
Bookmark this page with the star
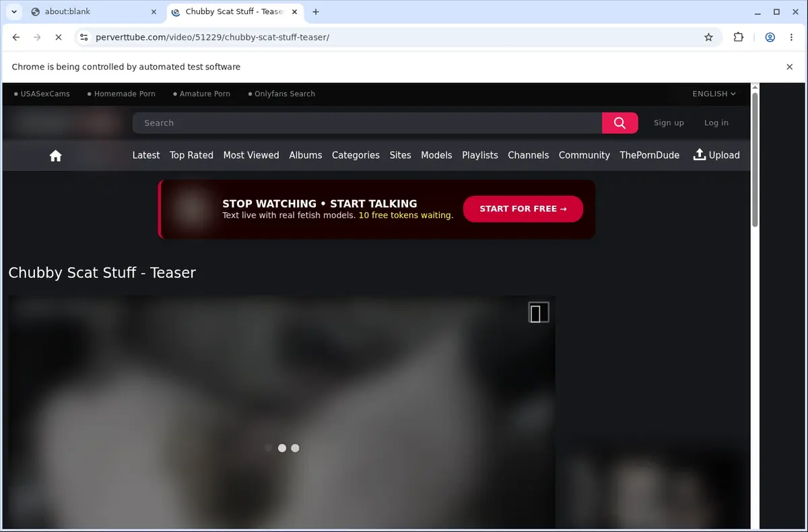point(708,37)
